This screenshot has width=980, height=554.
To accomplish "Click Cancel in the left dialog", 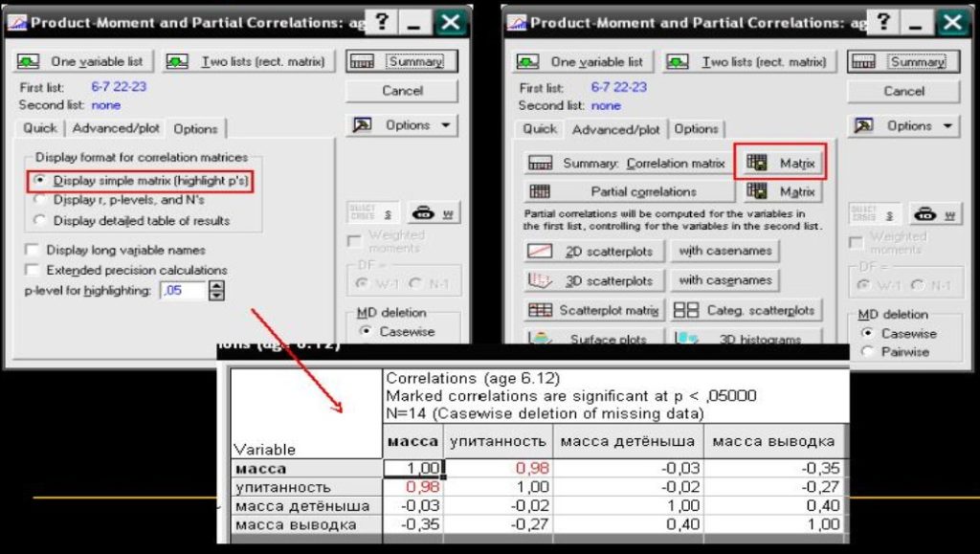I will [402, 91].
